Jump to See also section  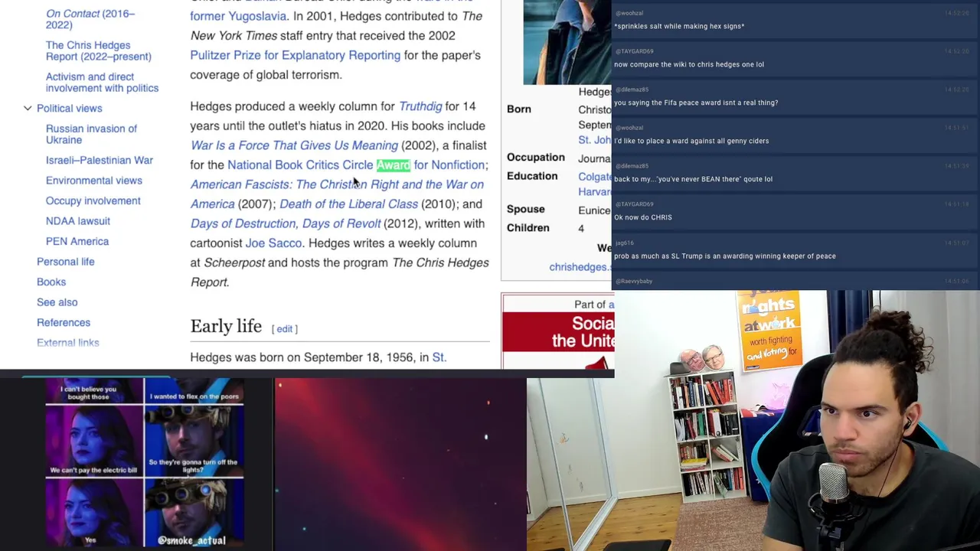[57, 302]
